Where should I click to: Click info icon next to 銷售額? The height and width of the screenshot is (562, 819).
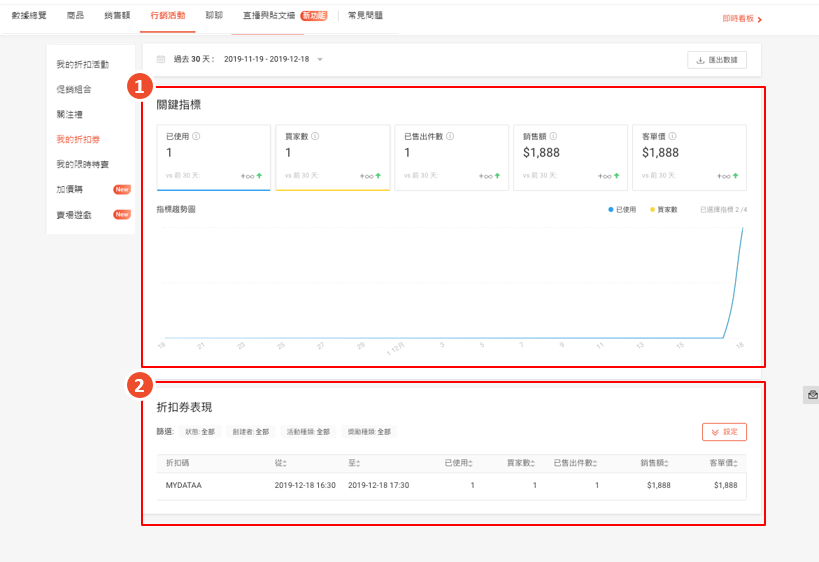pos(553,137)
